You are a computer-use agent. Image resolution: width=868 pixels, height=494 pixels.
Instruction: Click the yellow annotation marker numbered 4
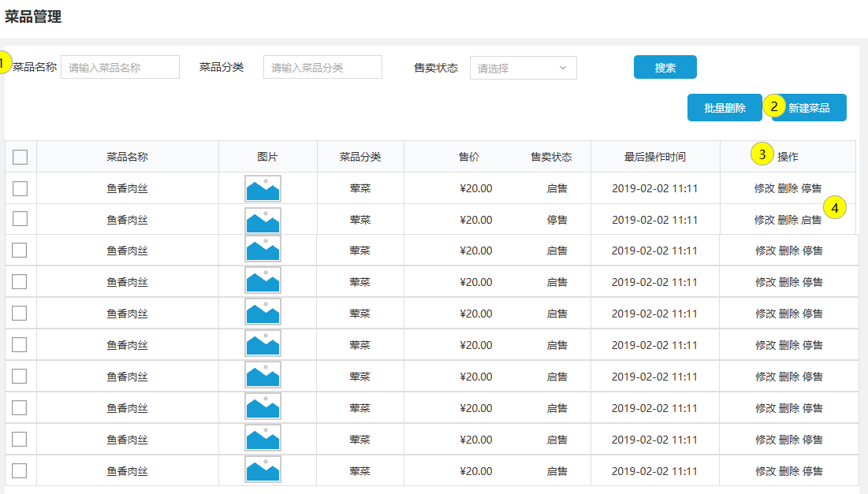point(835,207)
